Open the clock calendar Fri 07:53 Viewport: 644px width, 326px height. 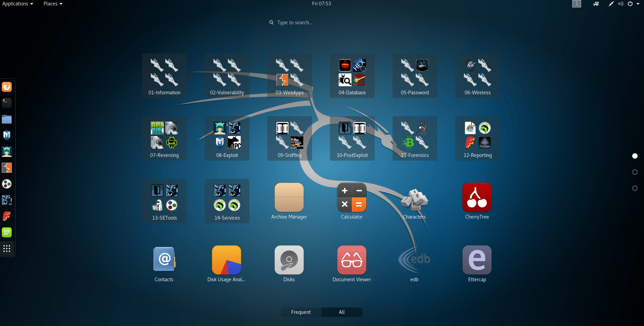[321, 4]
